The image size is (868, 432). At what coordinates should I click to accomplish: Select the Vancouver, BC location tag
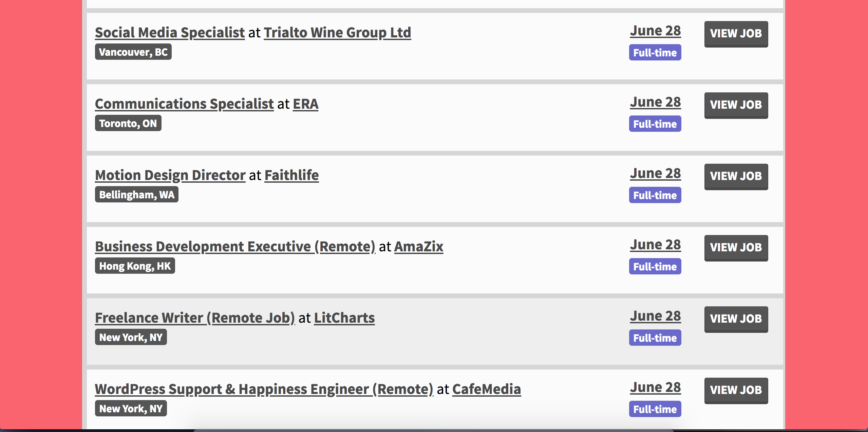tap(133, 52)
